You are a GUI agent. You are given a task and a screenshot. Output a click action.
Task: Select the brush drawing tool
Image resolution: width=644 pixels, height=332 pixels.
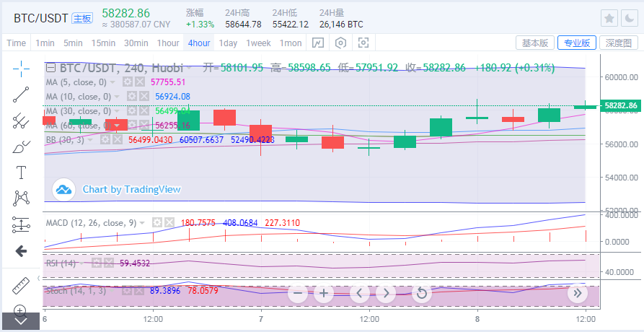tap(20, 147)
